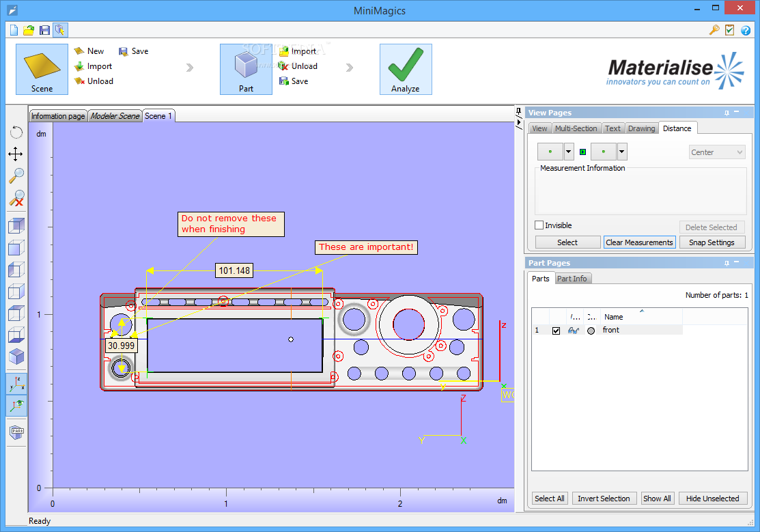Click Show All button
The image size is (760, 532).
click(657, 499)
